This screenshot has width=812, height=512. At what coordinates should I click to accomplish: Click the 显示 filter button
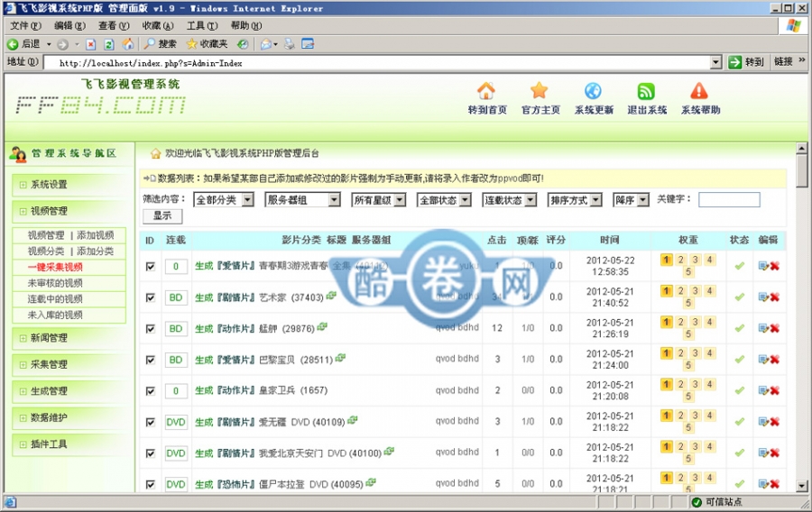[162, 215]
